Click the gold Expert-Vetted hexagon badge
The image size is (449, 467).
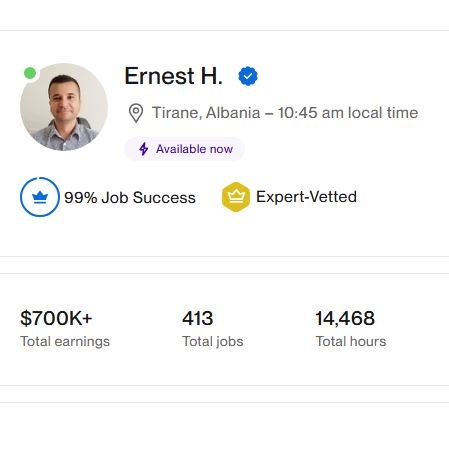pyautogui.click(x=236, y=197)
